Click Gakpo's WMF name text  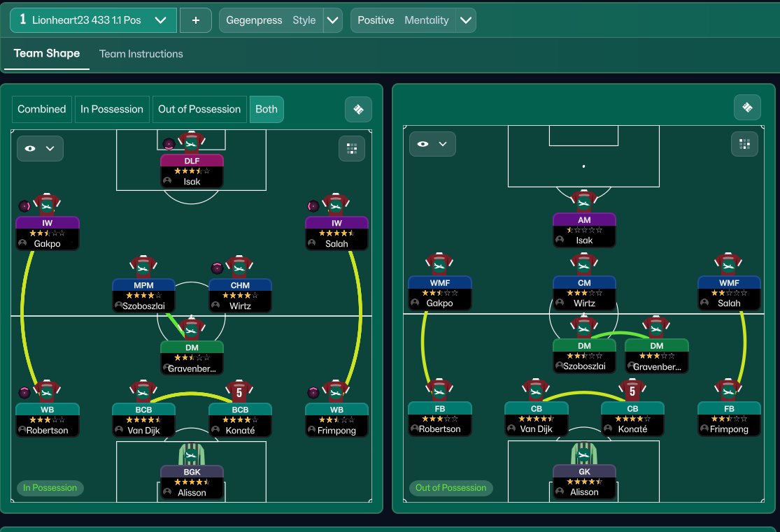(440, 303)
